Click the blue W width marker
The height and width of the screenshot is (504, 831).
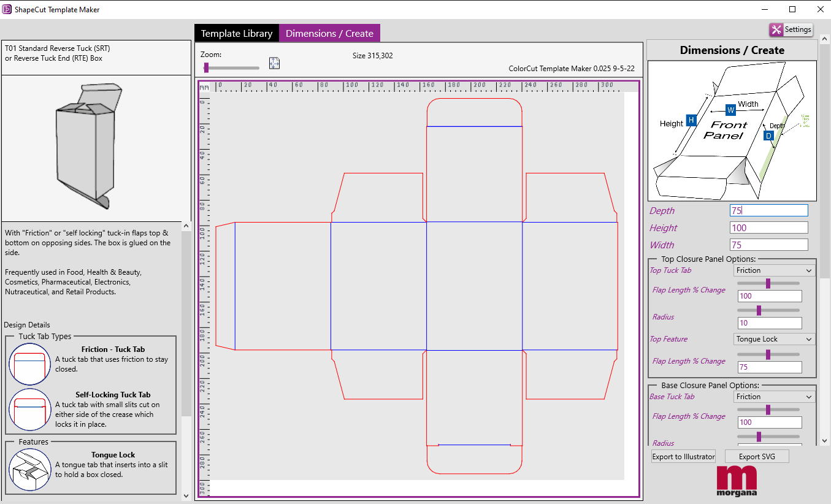(730, 110)
